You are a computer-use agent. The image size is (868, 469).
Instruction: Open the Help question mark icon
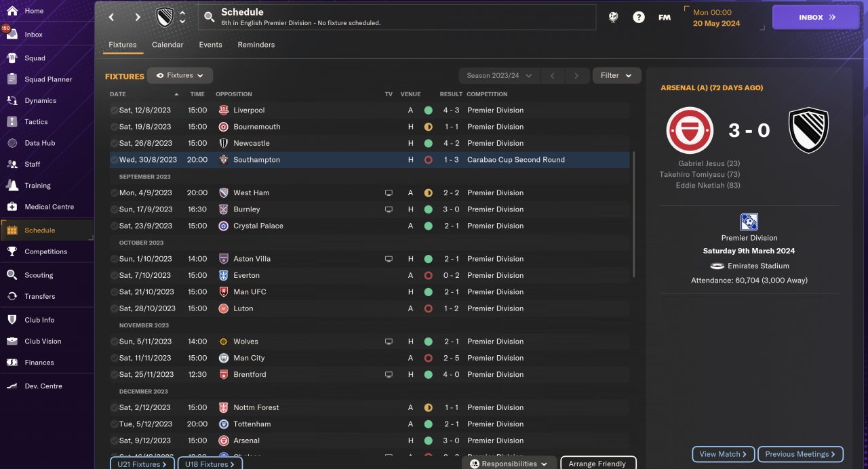click(639, 18)
